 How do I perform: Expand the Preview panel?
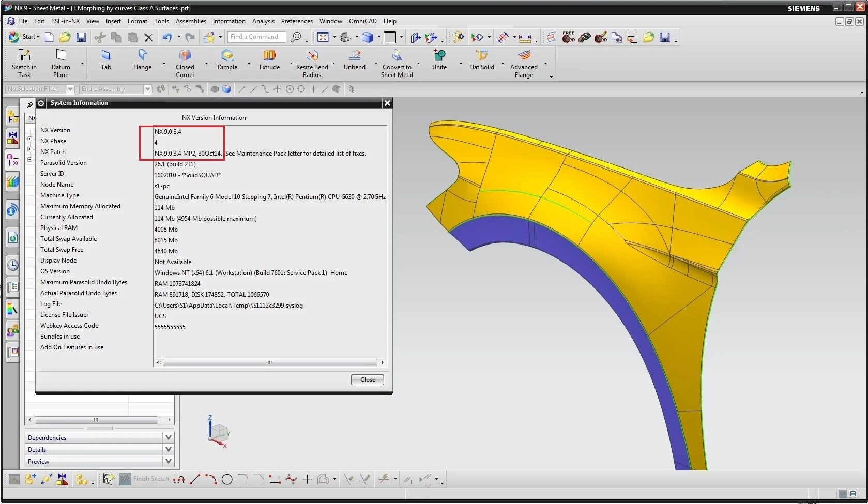(x=99, y=461)
